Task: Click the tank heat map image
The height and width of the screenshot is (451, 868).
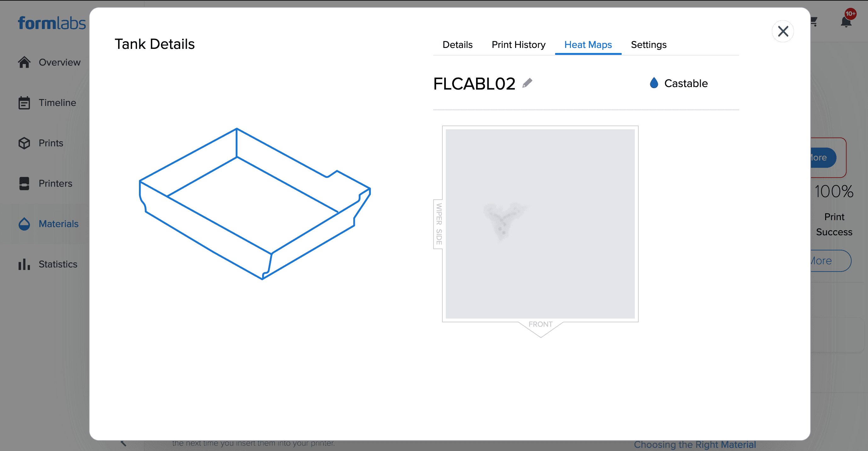Action: click(540, 224)
